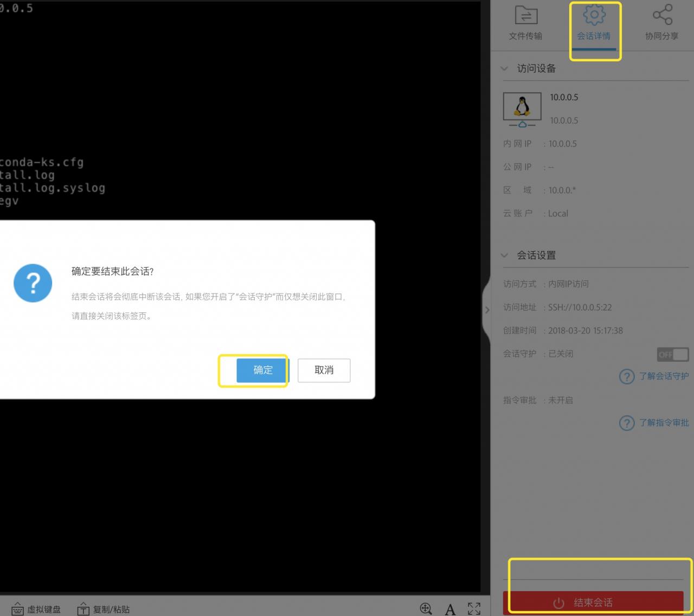Viewport: 694px width, 616px height.
Task: Toggle the 会话守护 OFF switch
Action: click(x=672, y=355)
